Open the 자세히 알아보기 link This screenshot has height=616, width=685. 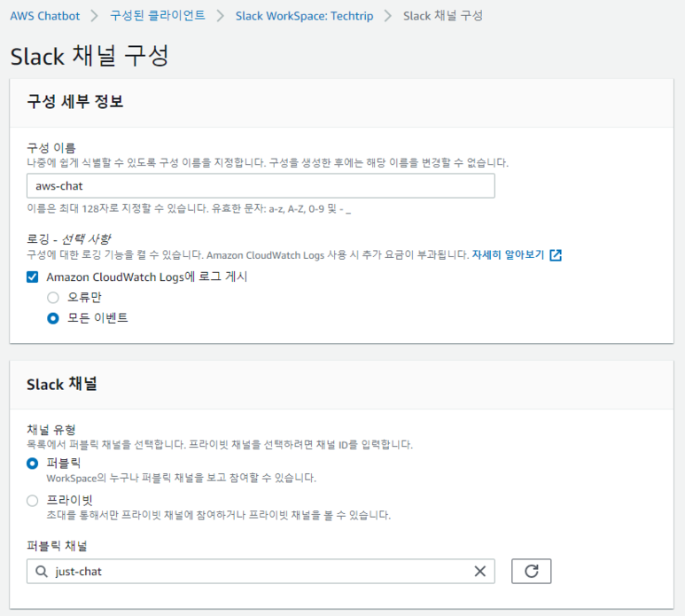tap(508, 254)
